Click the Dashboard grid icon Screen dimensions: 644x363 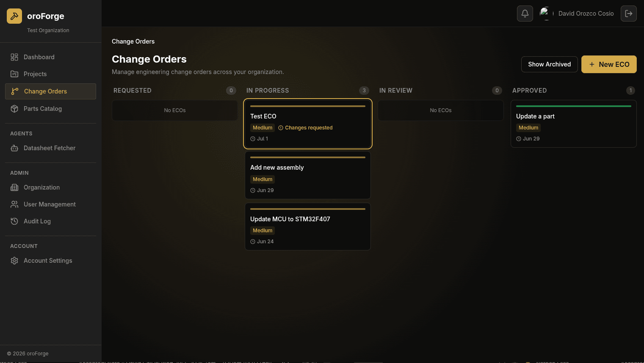pos(14,57)
